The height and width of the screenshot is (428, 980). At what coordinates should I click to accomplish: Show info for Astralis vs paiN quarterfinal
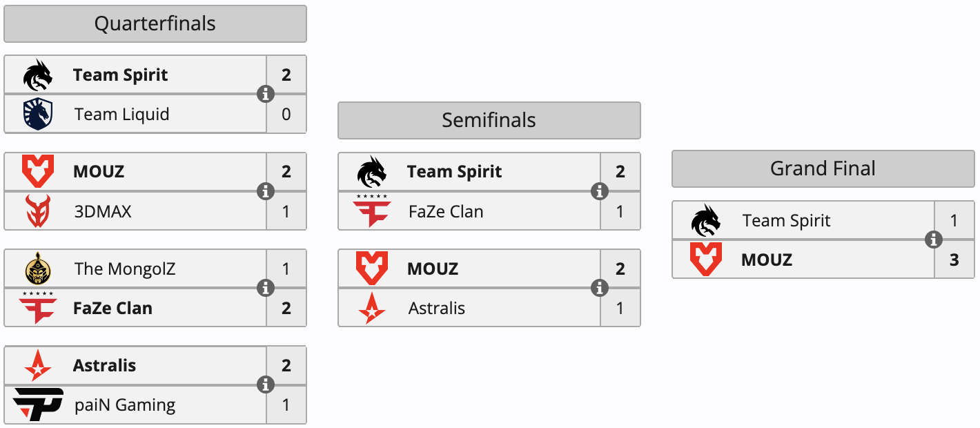(x=266, y=385)
